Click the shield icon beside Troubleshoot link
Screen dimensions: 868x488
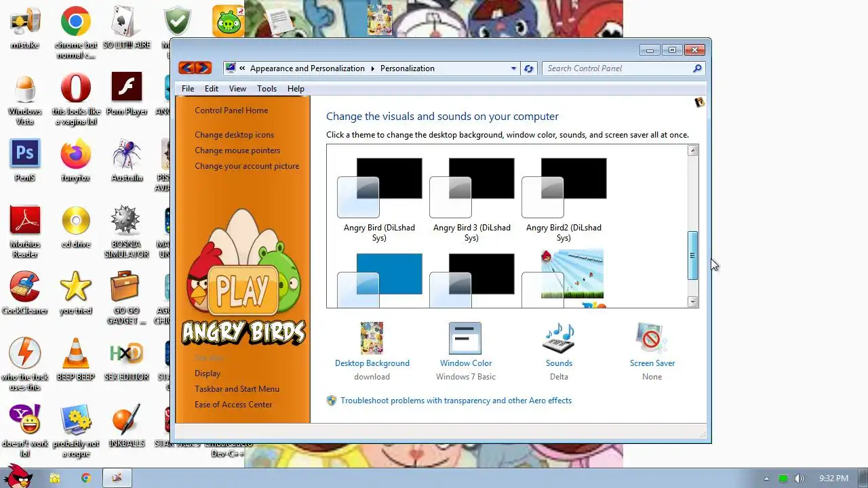tap(332, 401)
